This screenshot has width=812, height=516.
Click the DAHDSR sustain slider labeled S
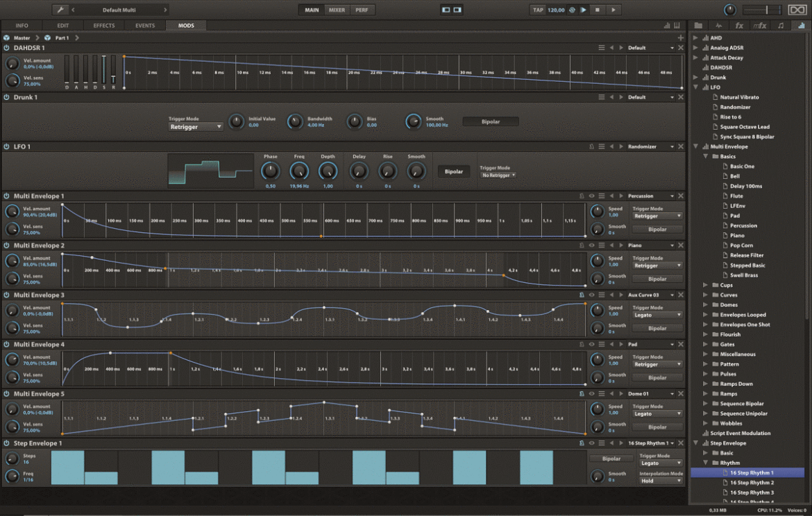tap(104, 69)
